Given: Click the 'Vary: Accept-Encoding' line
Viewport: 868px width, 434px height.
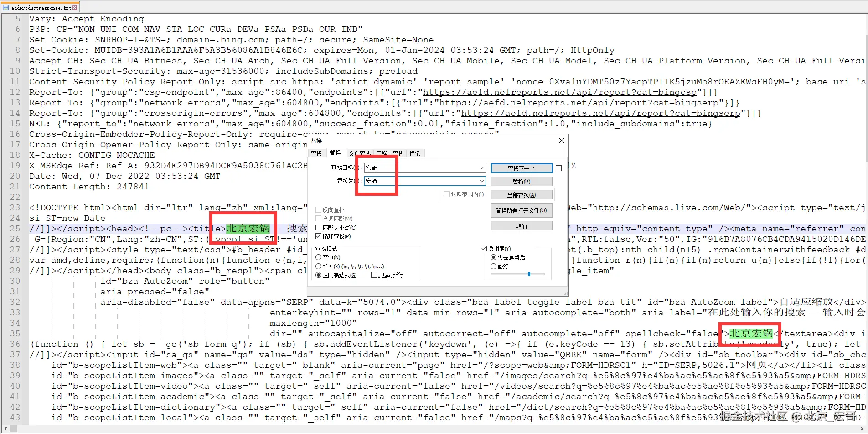Looking at the screenshot, I should [87, 19].
